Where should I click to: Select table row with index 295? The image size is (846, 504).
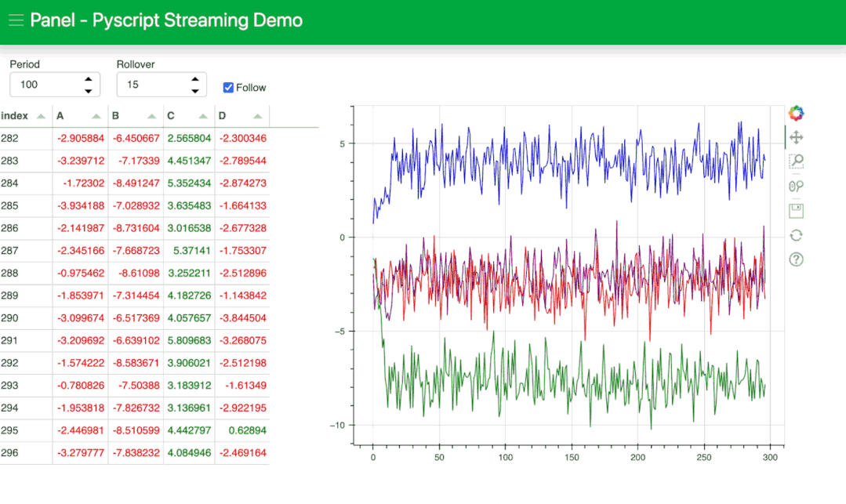(133, 430)
